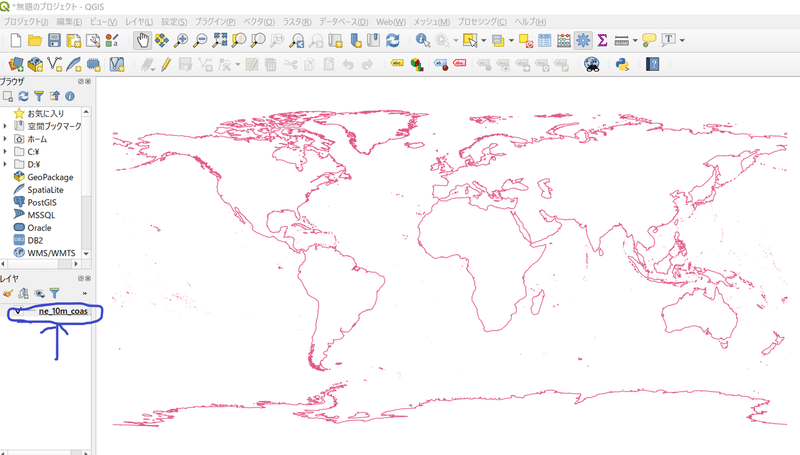Open the Measure tool dropdown arrow
800x455 pixels.
(x=635, y=40)
